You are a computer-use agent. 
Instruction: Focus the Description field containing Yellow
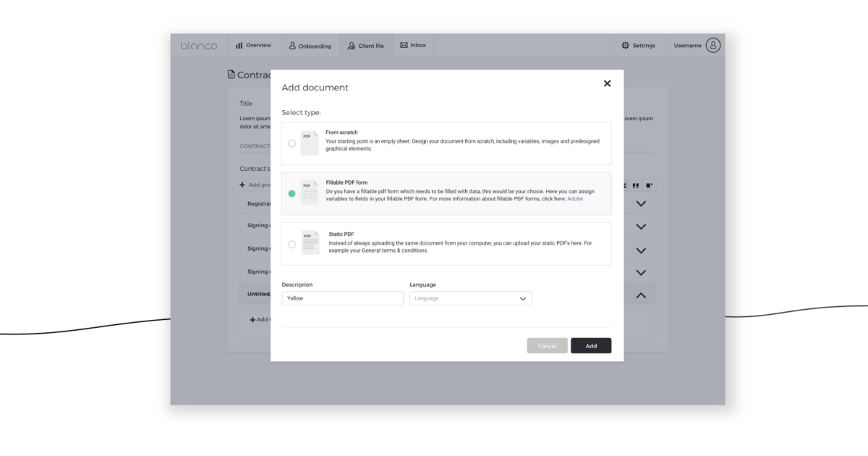(x=343, y=298)
